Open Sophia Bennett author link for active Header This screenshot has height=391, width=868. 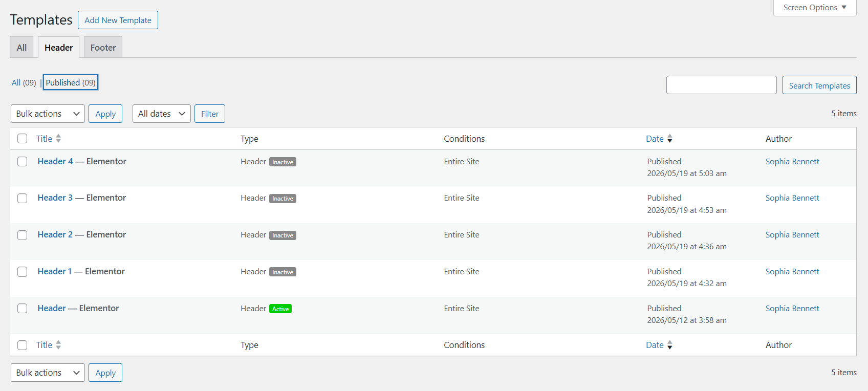coord(792,308)
